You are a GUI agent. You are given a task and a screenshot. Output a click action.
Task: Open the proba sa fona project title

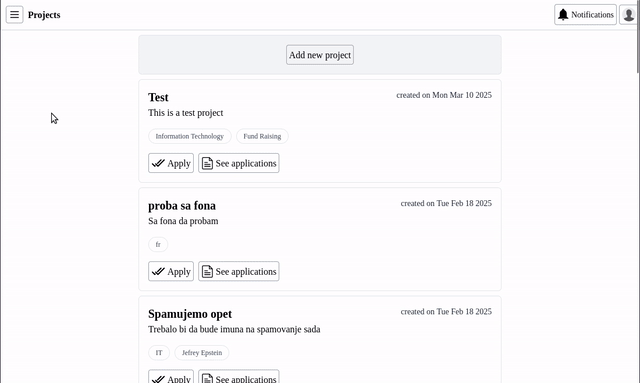click(182, 205)
